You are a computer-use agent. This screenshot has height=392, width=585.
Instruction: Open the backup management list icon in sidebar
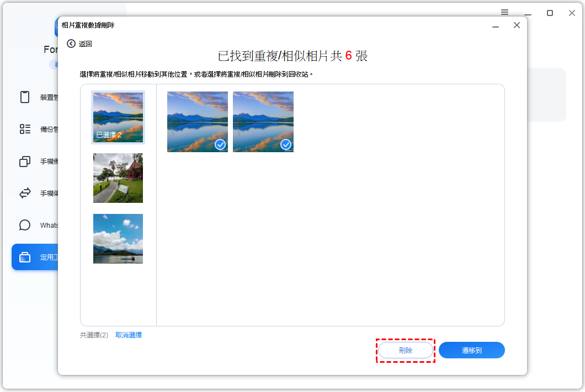[25, 129]
